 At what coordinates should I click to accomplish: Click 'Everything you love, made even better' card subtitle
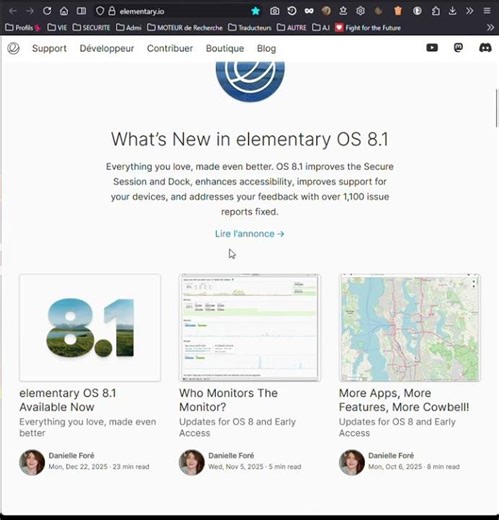(x=88, y=427)
